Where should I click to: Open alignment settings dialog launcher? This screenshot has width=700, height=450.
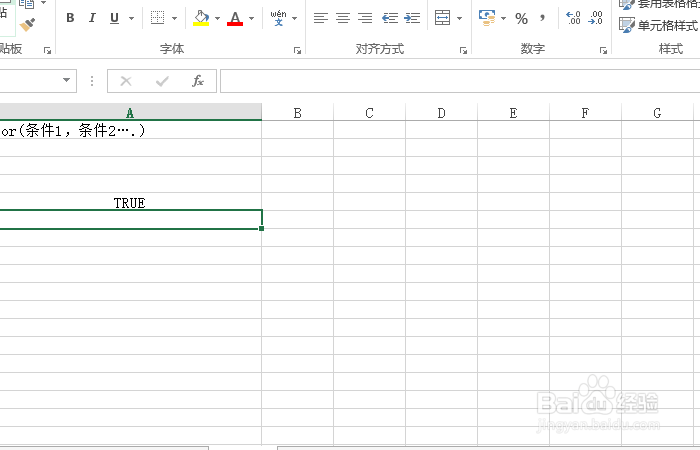[x=463, y=51]
